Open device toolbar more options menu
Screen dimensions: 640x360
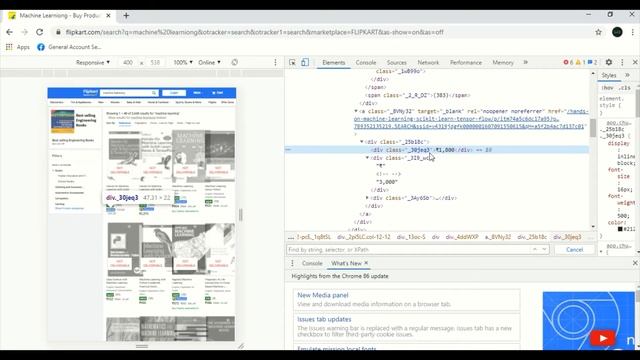pos(276,62)
